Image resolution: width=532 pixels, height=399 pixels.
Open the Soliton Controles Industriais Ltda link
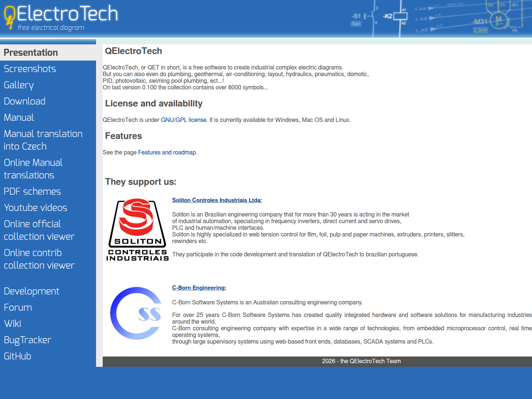[217, 200]
